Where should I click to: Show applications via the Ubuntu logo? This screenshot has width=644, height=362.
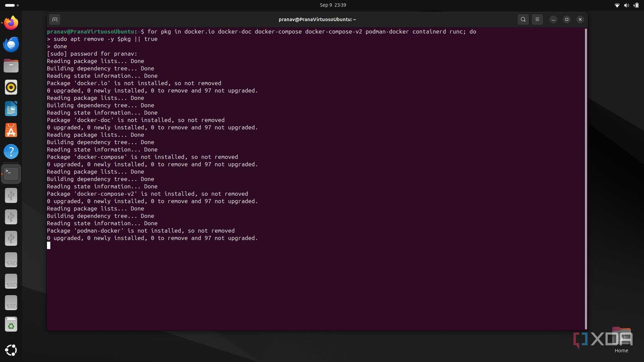11,350
